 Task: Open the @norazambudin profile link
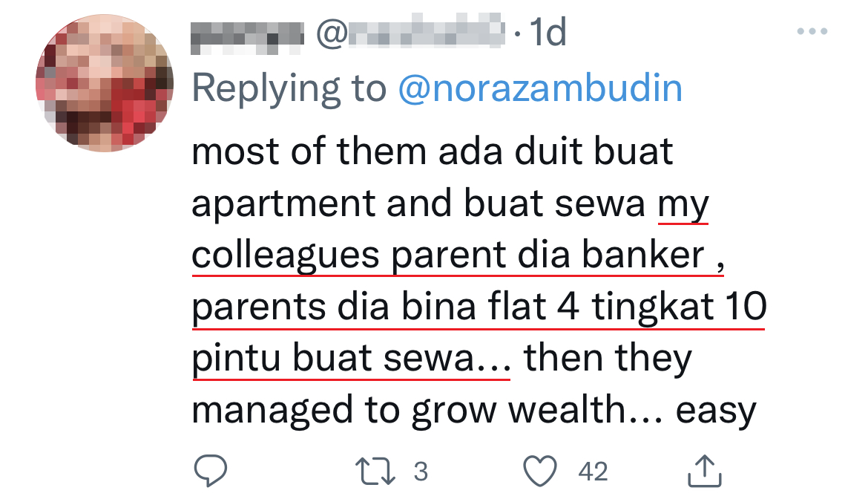point(540,88)
